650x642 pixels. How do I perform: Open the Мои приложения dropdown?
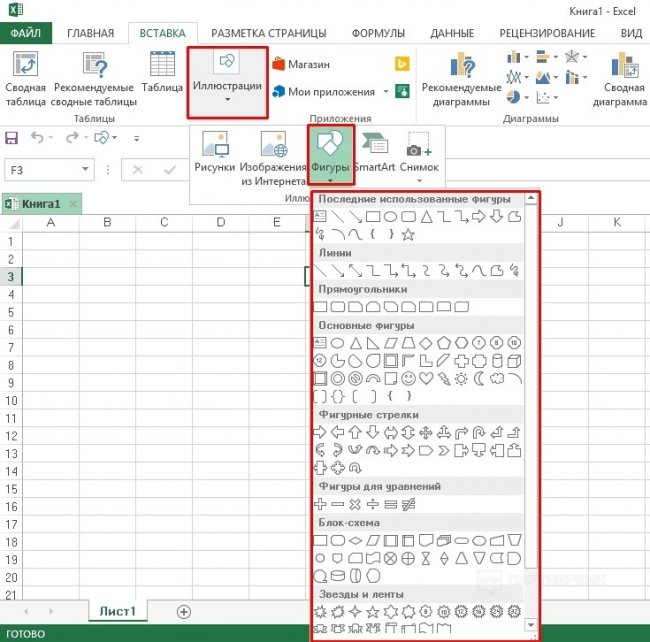(325, 91)
